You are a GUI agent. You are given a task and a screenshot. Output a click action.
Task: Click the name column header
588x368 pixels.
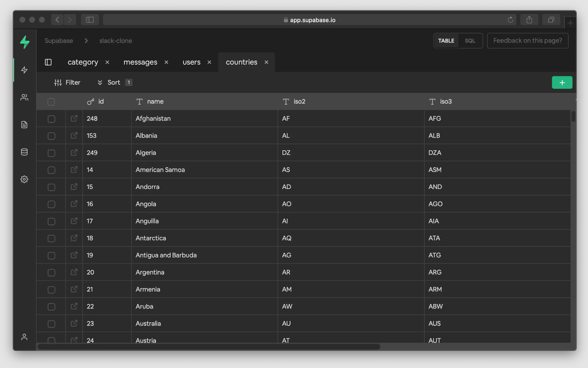204,101
